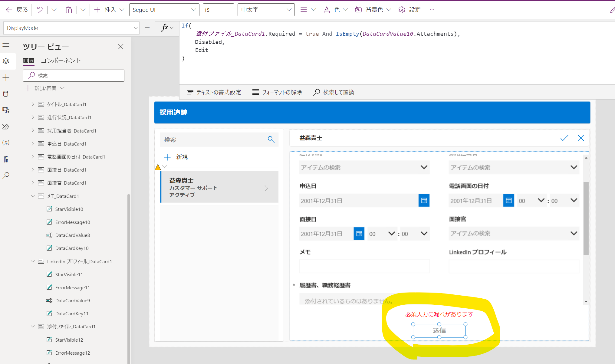Click search icon in gallery search box
Viewport: 615px width, 364px height.
(x=271, y=139)
